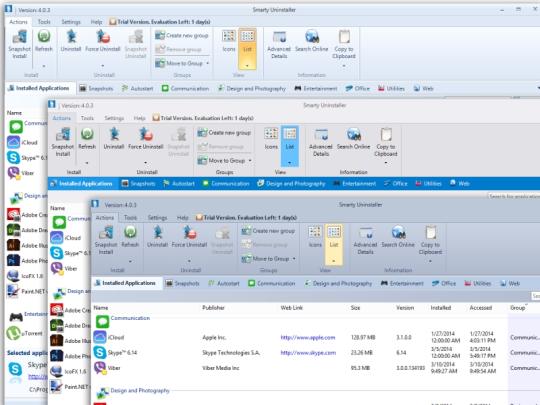Expand Force Uninstall arrow in front window
Image resolution: width=540 pixels, height=405 pixels.
[189, 261]
